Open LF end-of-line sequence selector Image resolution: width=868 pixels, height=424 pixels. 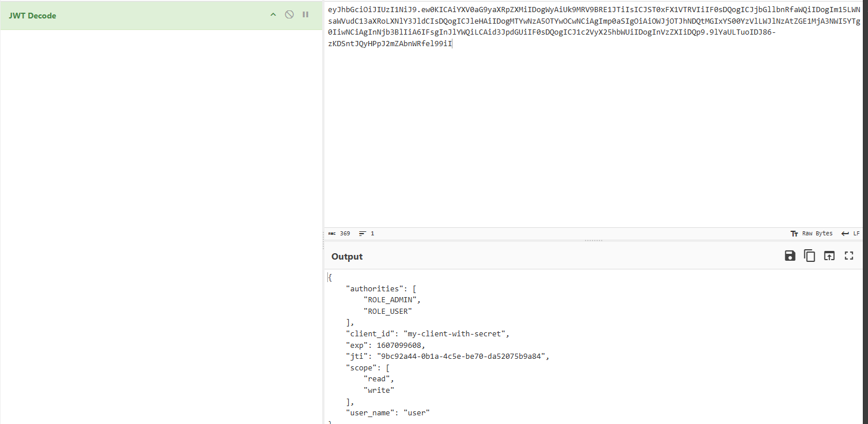(x=850, y=234)
